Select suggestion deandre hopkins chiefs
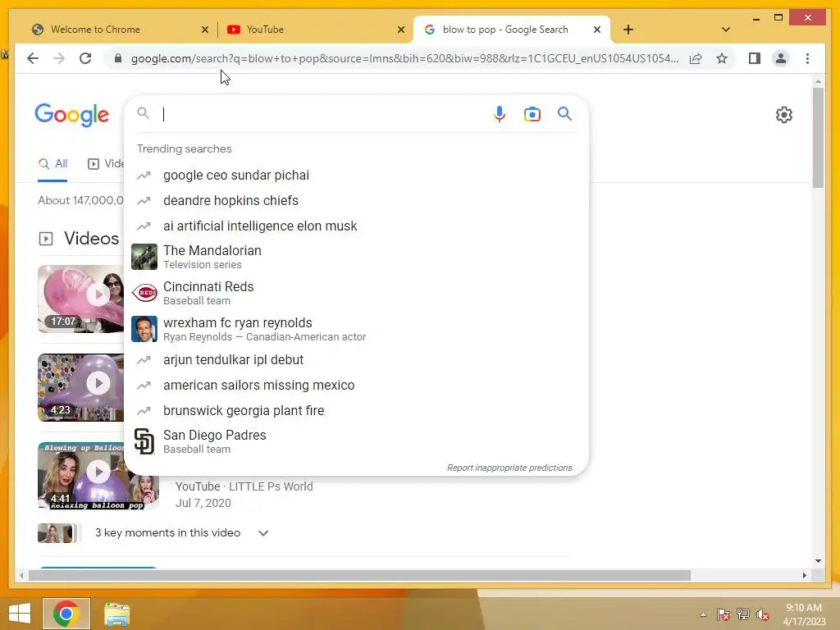The height and width of the screenshot is (630, 840). (x=356, y=200)
